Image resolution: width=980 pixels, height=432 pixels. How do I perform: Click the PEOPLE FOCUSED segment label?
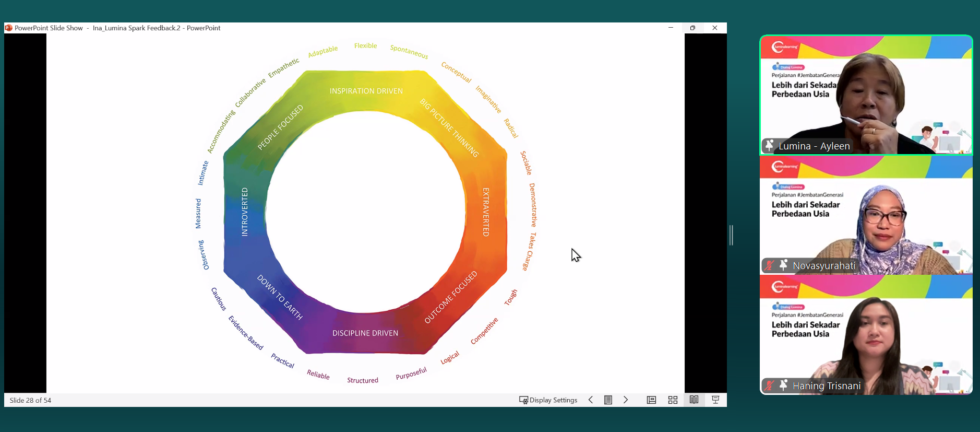click(x=280, y=127)
